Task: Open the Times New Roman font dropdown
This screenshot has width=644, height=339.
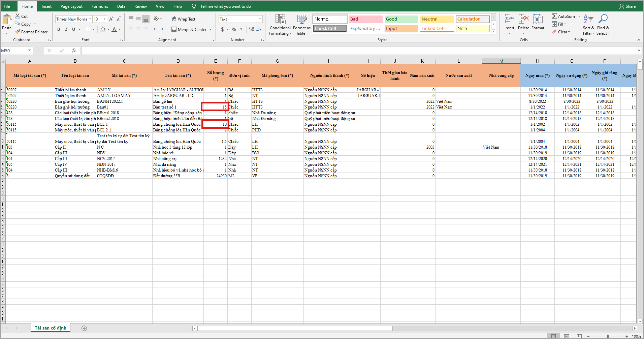Action: click(90, 19)
